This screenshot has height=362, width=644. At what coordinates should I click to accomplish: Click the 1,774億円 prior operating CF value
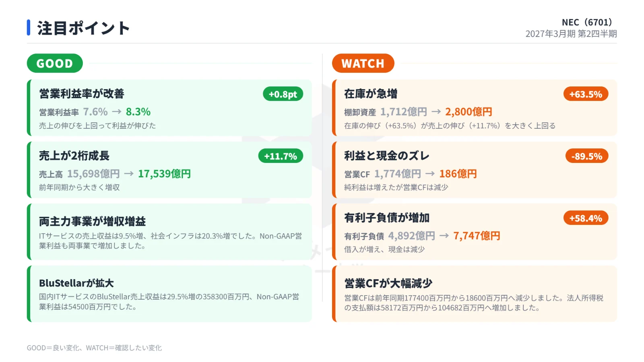pos(398,174)
